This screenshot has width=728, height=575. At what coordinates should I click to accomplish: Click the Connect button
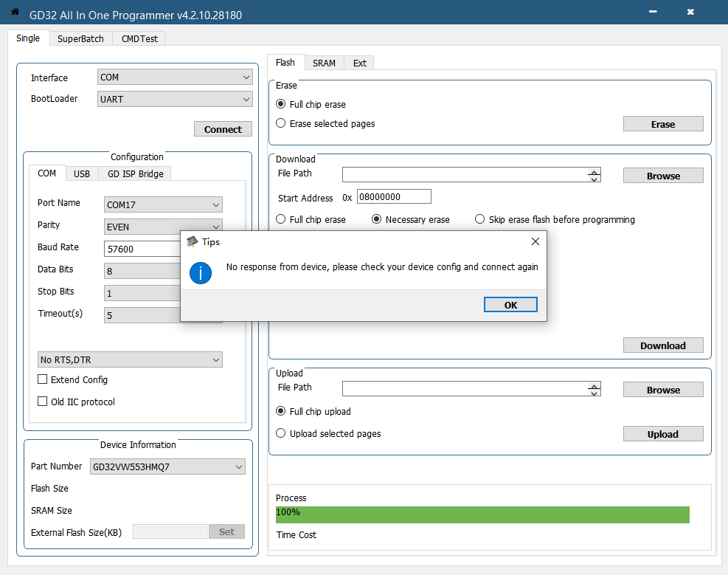click(x=223, y=129)
